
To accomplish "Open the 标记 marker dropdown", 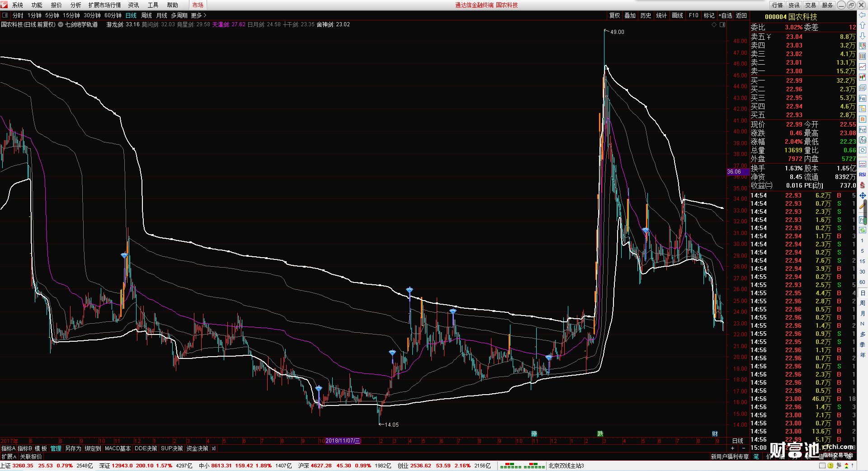I will coord(709,15).
